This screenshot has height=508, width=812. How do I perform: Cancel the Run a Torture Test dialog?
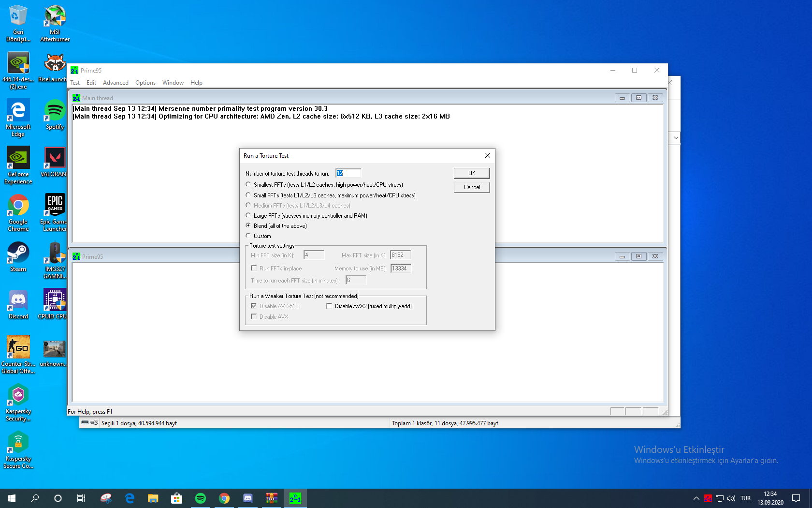coord(472,187)
